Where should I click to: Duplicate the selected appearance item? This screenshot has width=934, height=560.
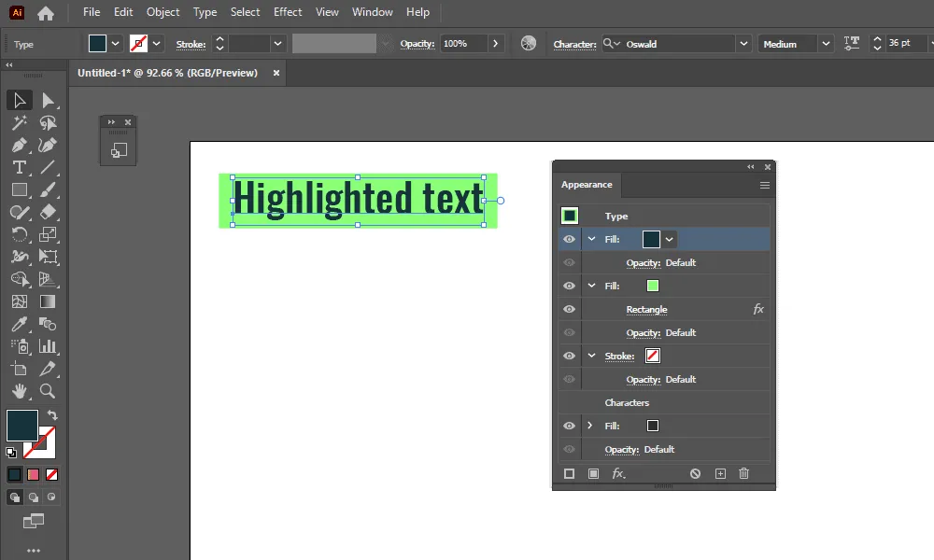click(720, 474)
